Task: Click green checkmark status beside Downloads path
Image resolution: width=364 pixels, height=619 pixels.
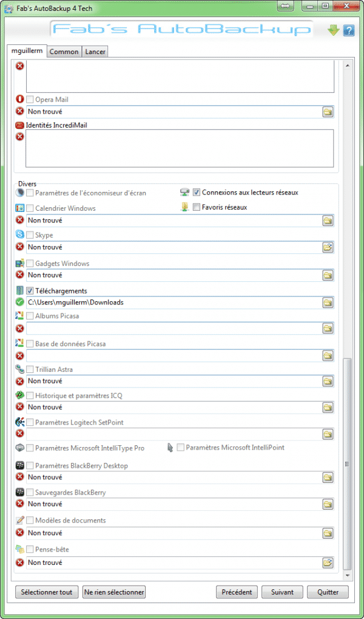Action: [x=20, y=303]
